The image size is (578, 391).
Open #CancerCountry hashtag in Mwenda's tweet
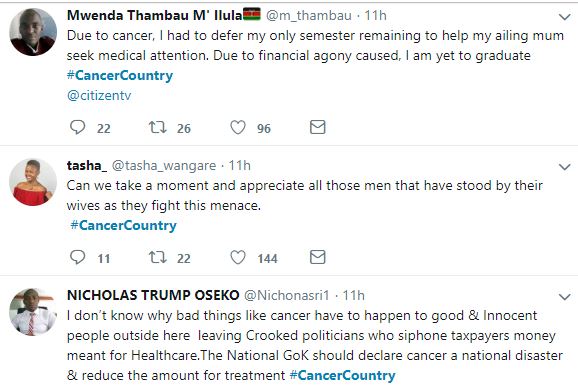[x=120, y=76]
